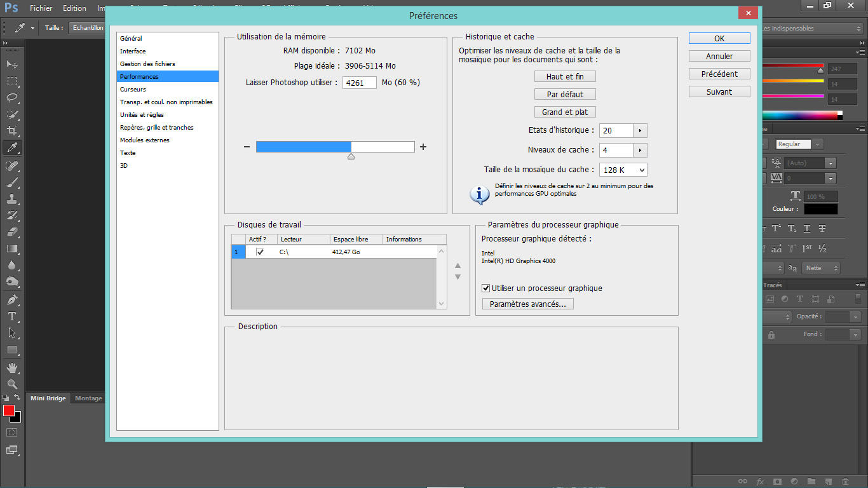Click the lock icon in Layers panel
This screenshot has width=868, height=488.
(x=771, y=334)
